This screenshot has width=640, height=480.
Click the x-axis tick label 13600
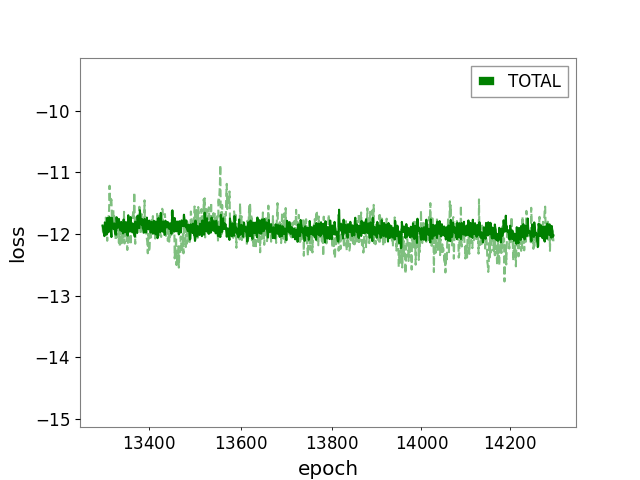click(241, 443)
